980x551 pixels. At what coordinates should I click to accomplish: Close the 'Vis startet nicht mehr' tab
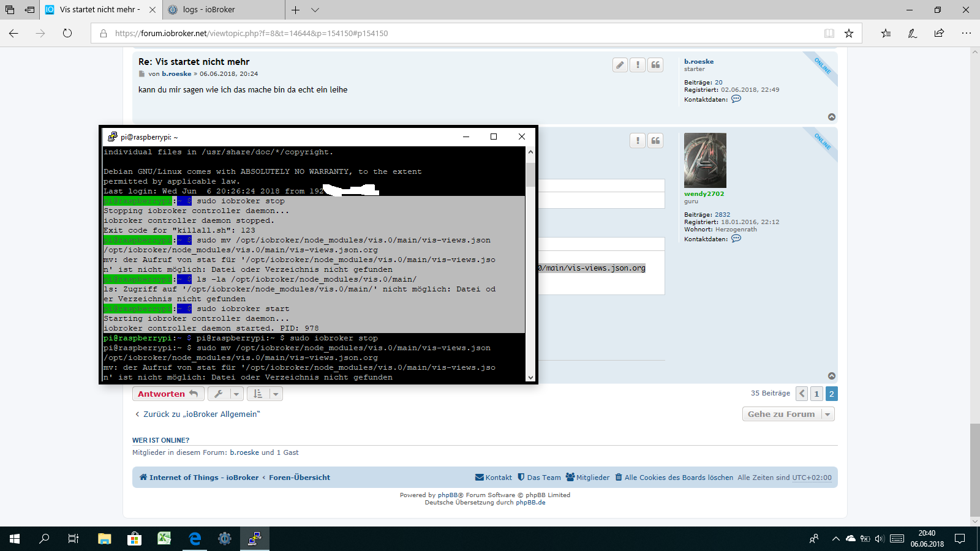coord(153,10)
